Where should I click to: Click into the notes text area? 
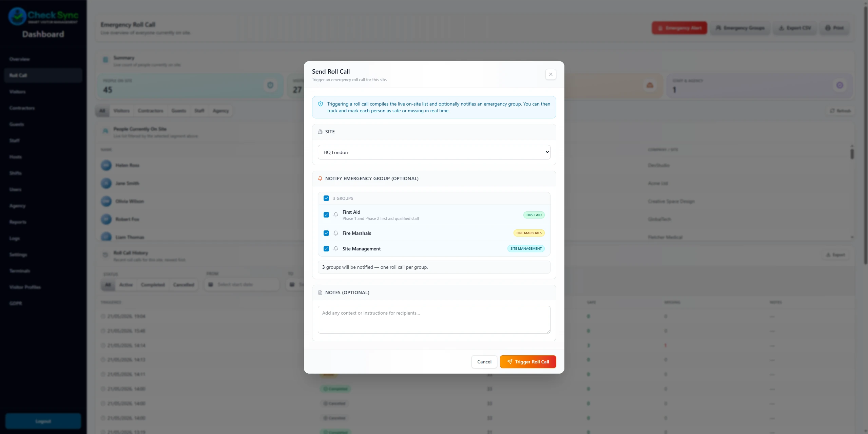click(x=434, y=320)
